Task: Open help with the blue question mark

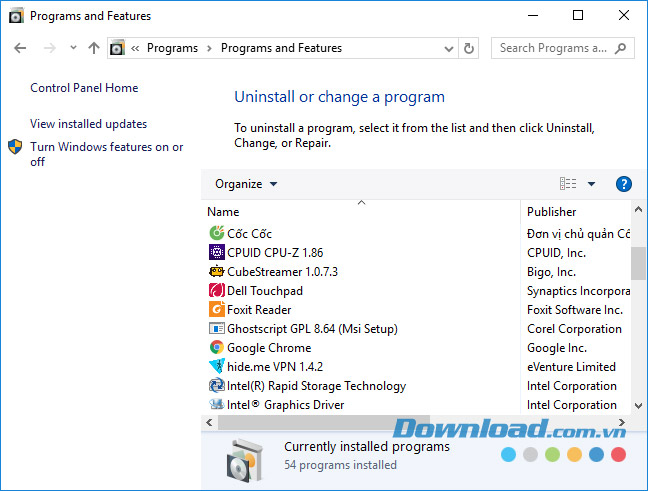Action: [x=624, y=184]
